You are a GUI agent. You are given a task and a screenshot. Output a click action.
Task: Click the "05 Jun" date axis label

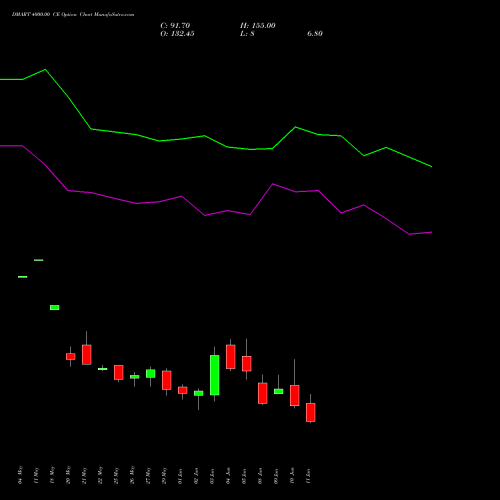[x=245, y=476]
